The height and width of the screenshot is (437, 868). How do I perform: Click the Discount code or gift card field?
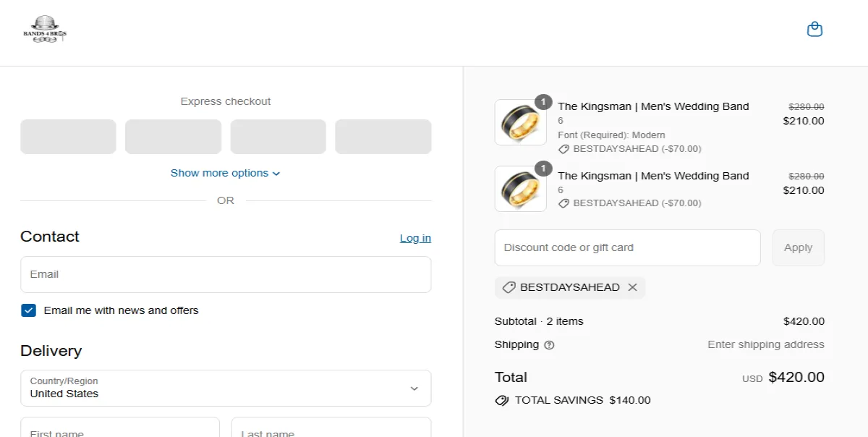pyautogui.click(x=627, y=247)
